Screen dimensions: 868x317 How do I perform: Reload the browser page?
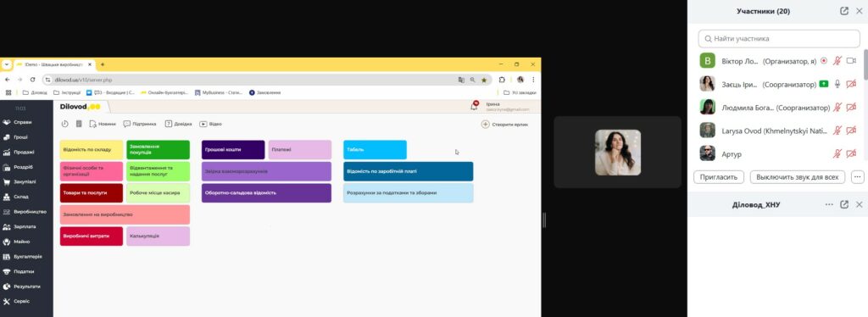(33, 80)
